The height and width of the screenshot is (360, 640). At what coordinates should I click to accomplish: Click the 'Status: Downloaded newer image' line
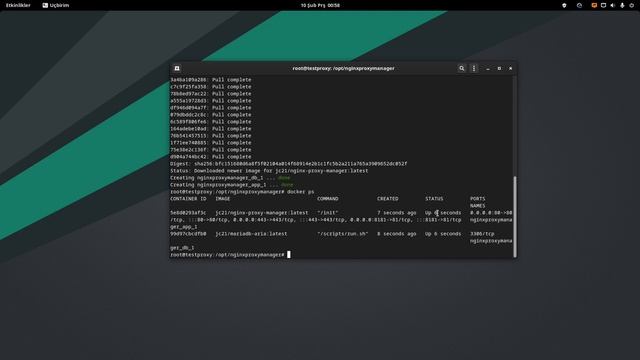click(x=269, y=171)
